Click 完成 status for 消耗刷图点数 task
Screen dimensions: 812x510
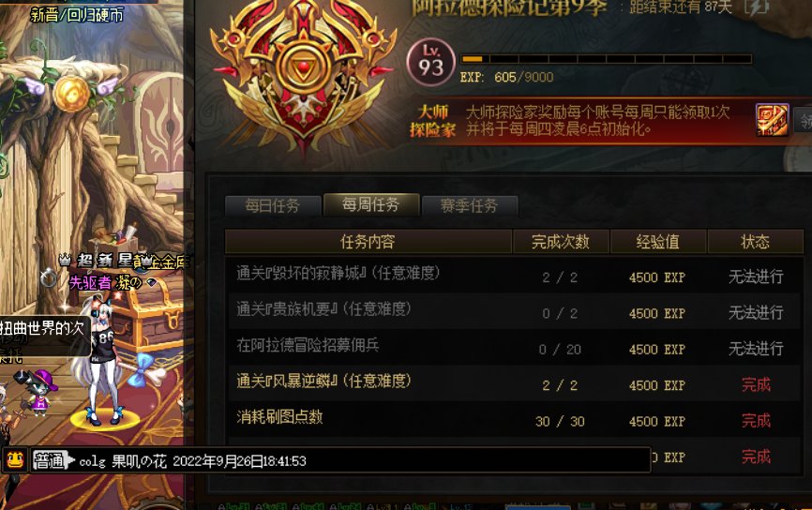756,420
